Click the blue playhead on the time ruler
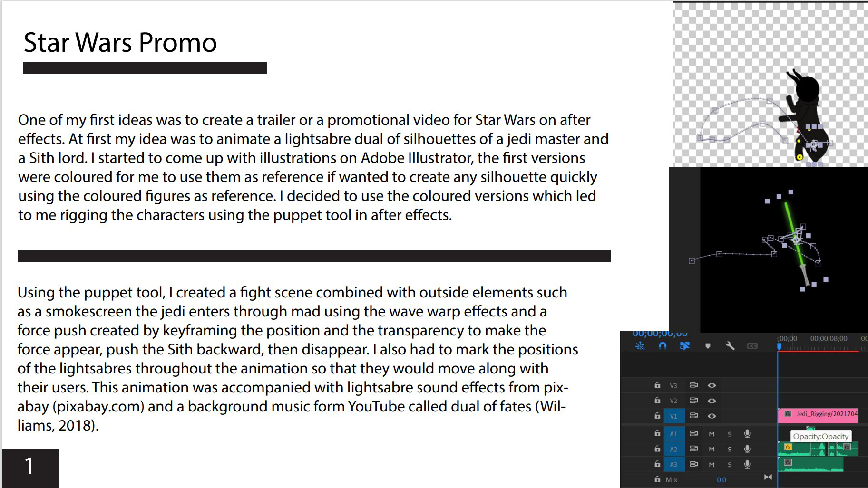This screenshot has height=488, width=868. 779,347
